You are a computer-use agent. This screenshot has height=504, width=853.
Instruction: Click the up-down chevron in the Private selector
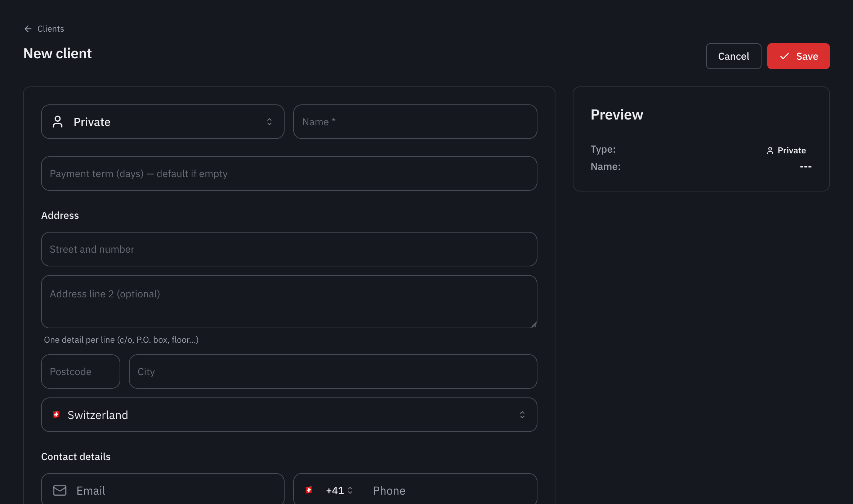(x=269, y=122)
